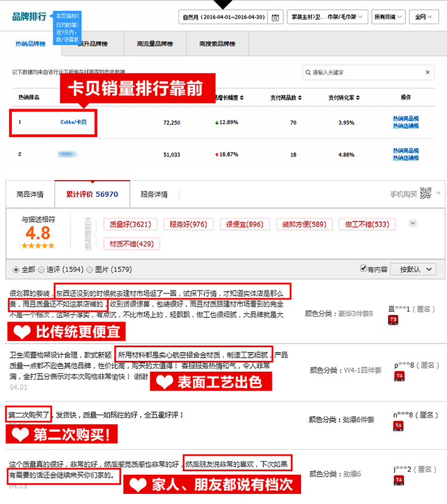Click the 18.87% growth value
Viewport: 447px width, 504px height.
click(x=229, y=154)
